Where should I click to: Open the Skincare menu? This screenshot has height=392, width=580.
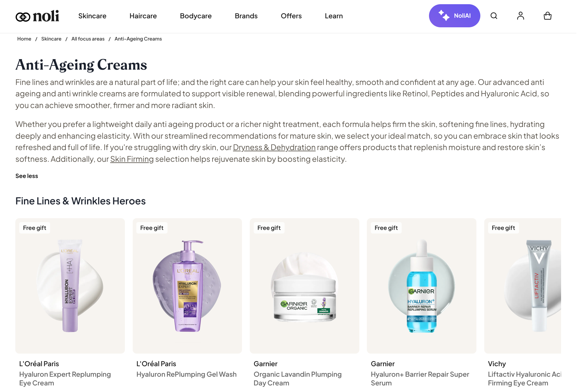pos(92,16)
